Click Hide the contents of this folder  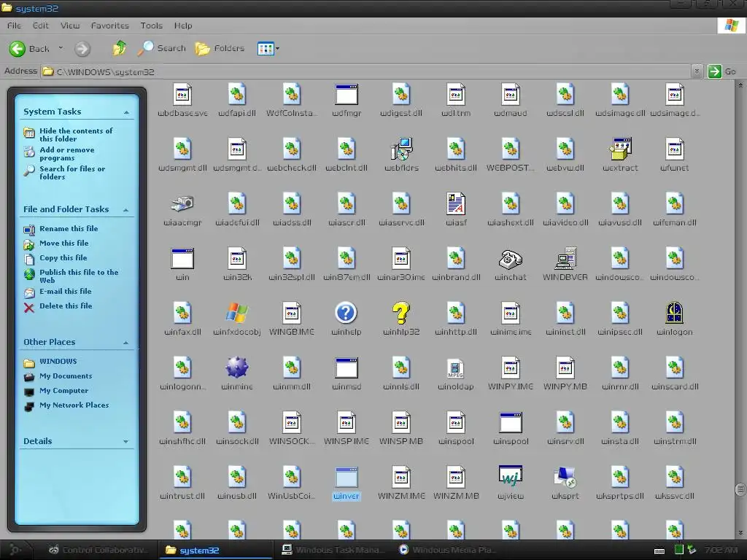(76, 135)
